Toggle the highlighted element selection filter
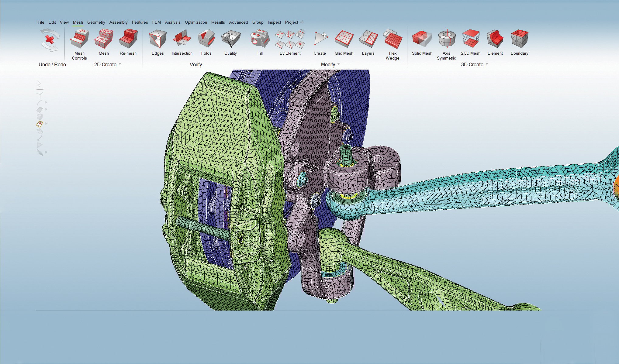Image resolution: width=619 pixels, height=364 pixels. (40, 124)
